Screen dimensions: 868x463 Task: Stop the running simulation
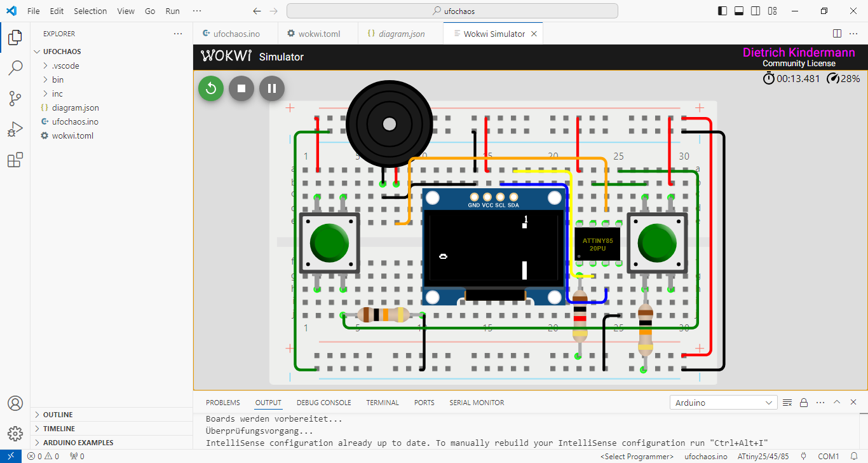(241, 88)
